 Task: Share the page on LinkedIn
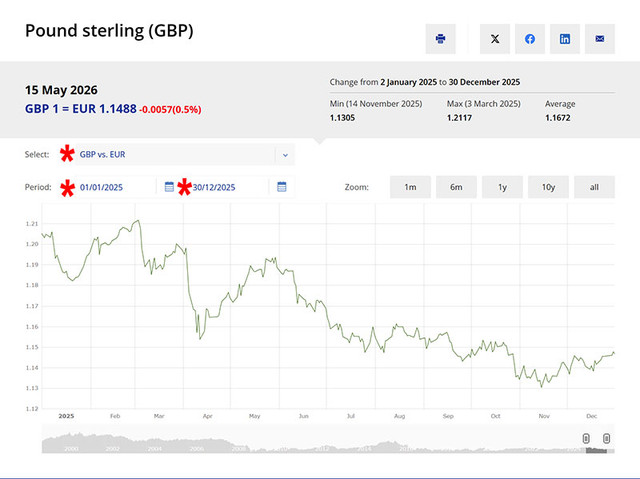pos(565,39)
